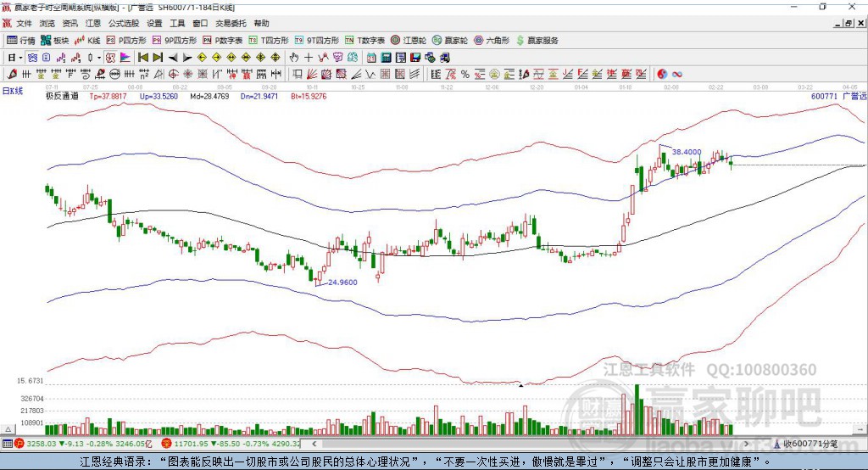The height and width of the screenshot is (470, 868).
Task: Toggle the colorful chart layout icon
Action: pyautogui.click(x=125, y=58)
